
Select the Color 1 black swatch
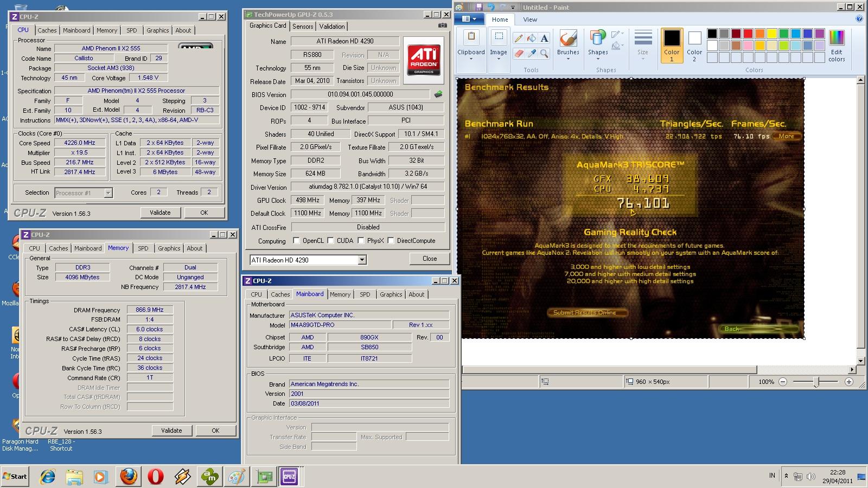click(672, 46)
